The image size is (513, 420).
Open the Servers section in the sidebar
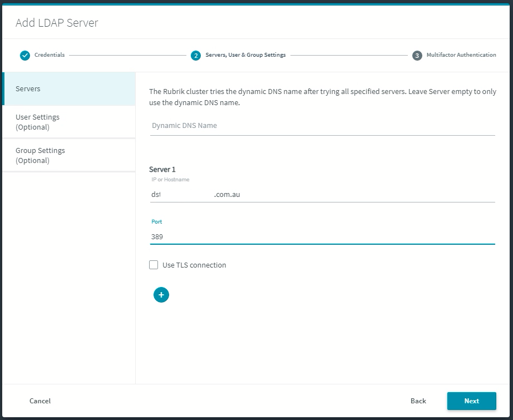pos(68,88)
